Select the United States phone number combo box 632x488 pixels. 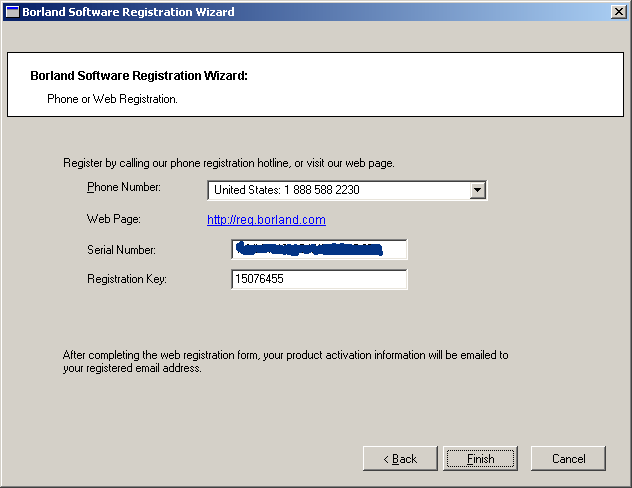(x=338, y=190)
